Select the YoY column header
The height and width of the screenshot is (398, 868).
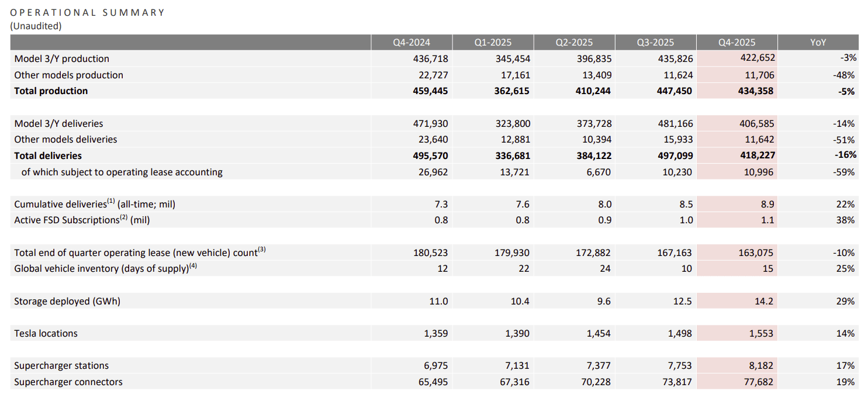pos(818,43)
